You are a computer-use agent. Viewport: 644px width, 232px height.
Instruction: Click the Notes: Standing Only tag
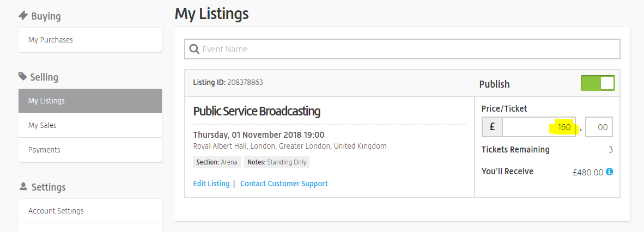click(277, 162)
